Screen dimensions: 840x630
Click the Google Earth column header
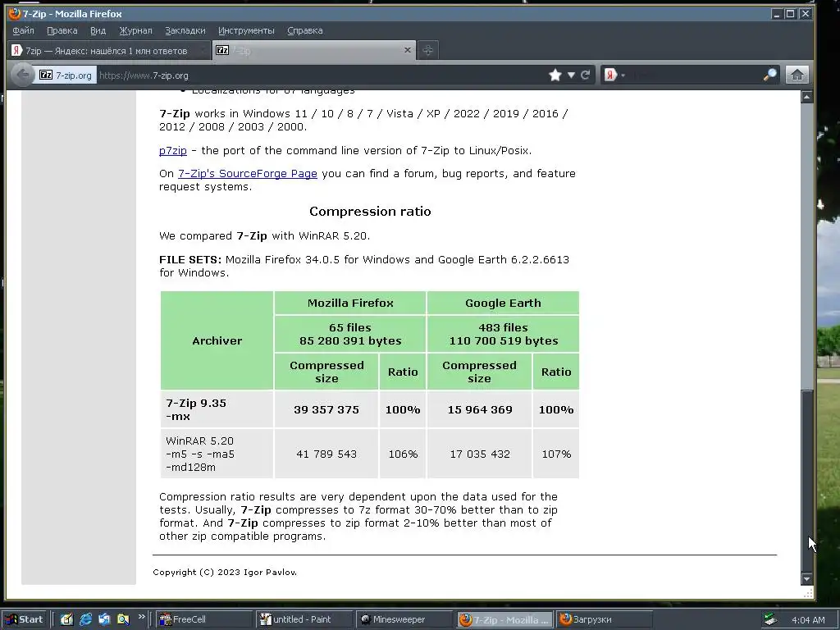[x=503, y=304]
